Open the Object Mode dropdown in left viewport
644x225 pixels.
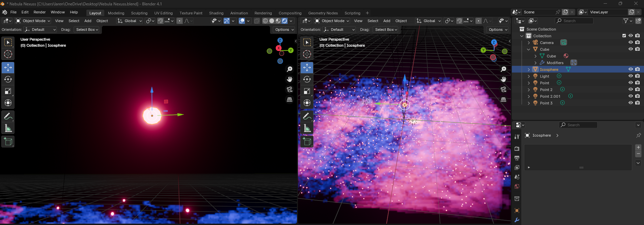[33, 21]
